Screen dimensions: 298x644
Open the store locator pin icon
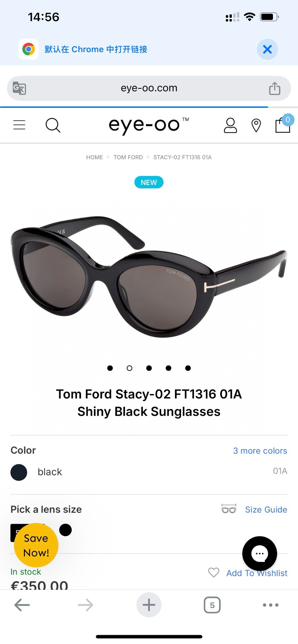click(256, 125)
